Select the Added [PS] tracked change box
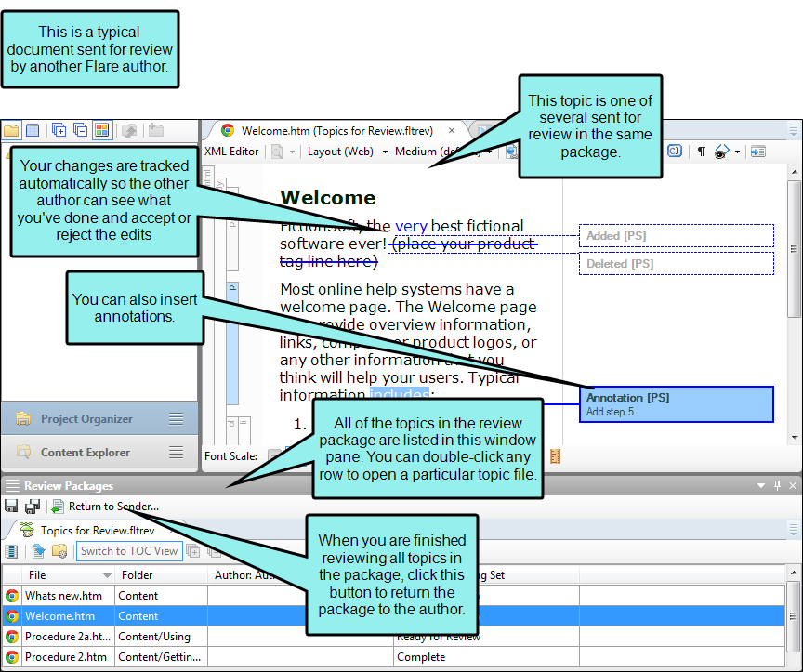The width and height of the screenshot is (803, 672). (676, 235)
